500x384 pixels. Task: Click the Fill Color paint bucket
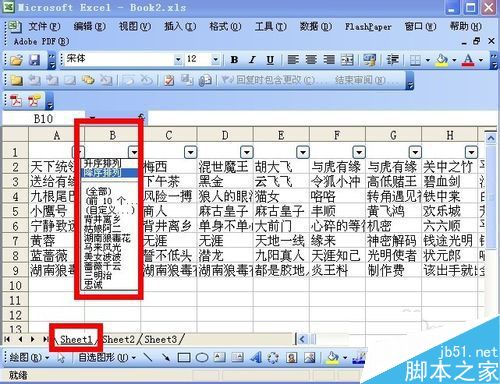tap(442, 60)
